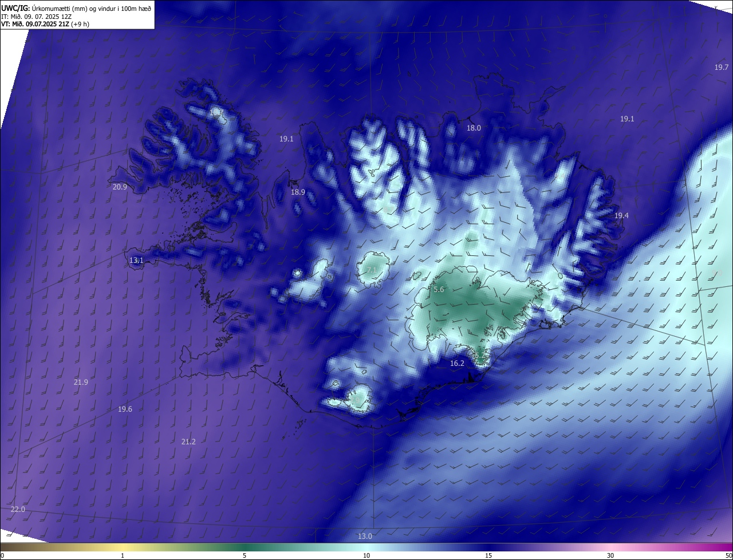733x560 pixels.
Task: Click the legend tick labeled 30
Action: coord(610,555)
